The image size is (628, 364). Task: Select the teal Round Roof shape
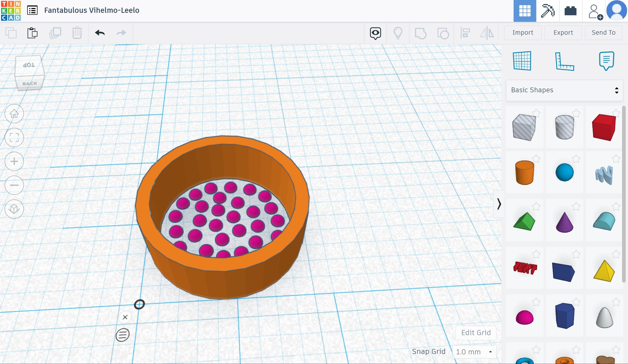[x=604, y=221]
